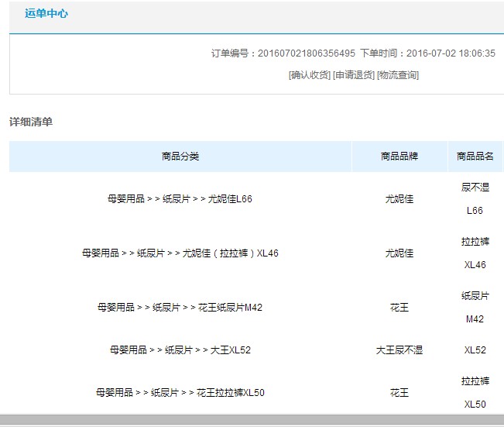
Task: Click the 商品品名 column header
Action: pyautogui.click(x=475, y=157)
